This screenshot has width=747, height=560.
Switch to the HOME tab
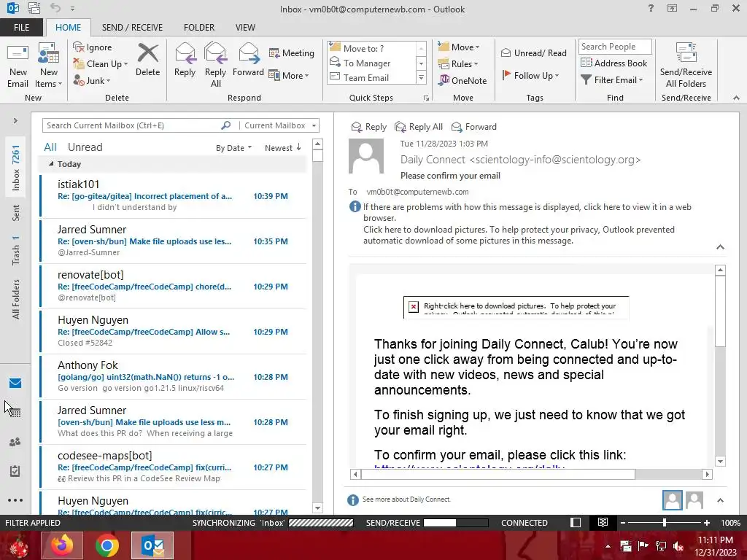pyautogui.click(x=68, y=27)
